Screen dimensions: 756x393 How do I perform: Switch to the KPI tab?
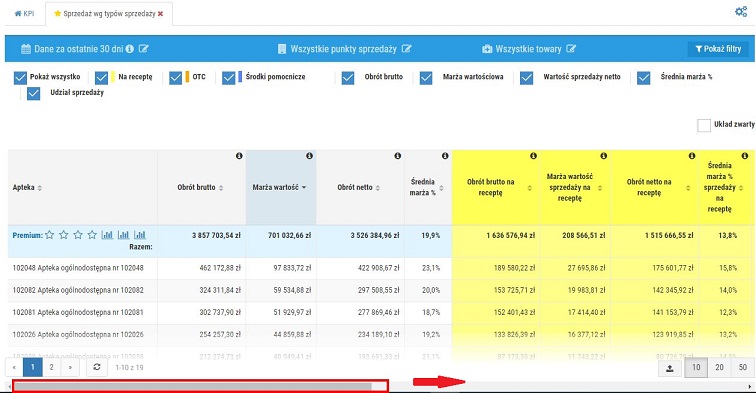tap(25, 14)
